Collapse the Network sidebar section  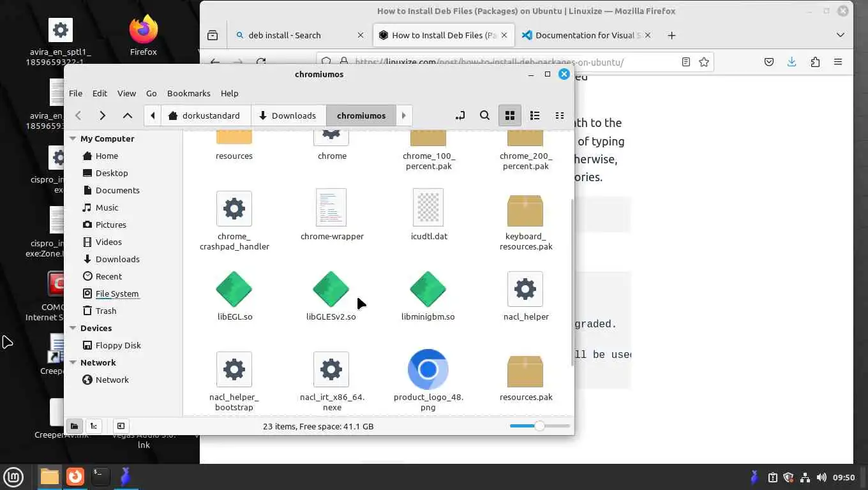[73, 362]
